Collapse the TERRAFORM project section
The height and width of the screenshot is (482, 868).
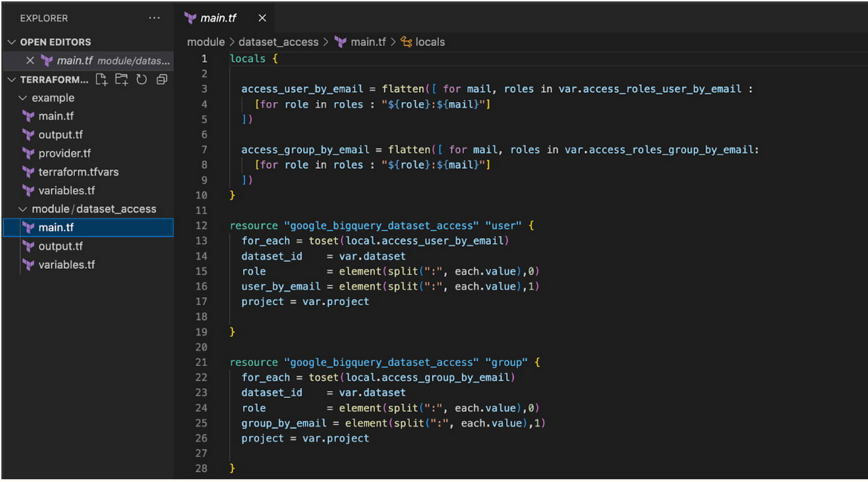[x=11, y=79]
